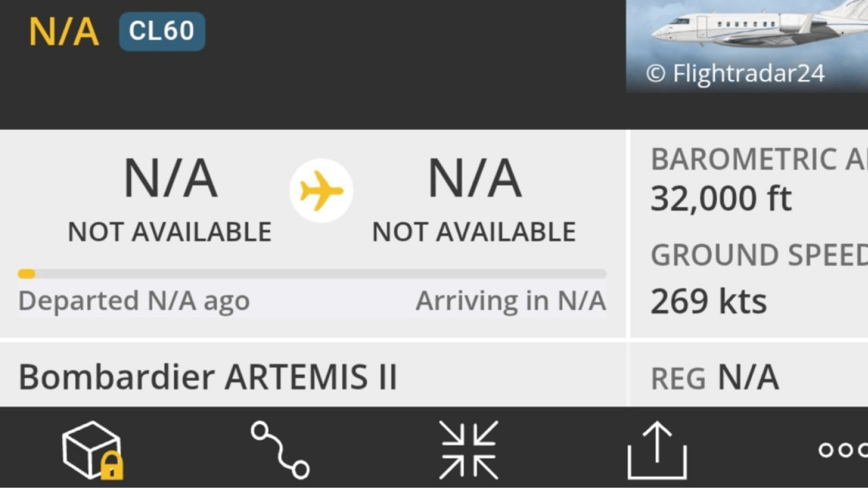This screenshot has width=868, height=488.
Task: Show the flight route icon
Action: [x=280, y=450]
